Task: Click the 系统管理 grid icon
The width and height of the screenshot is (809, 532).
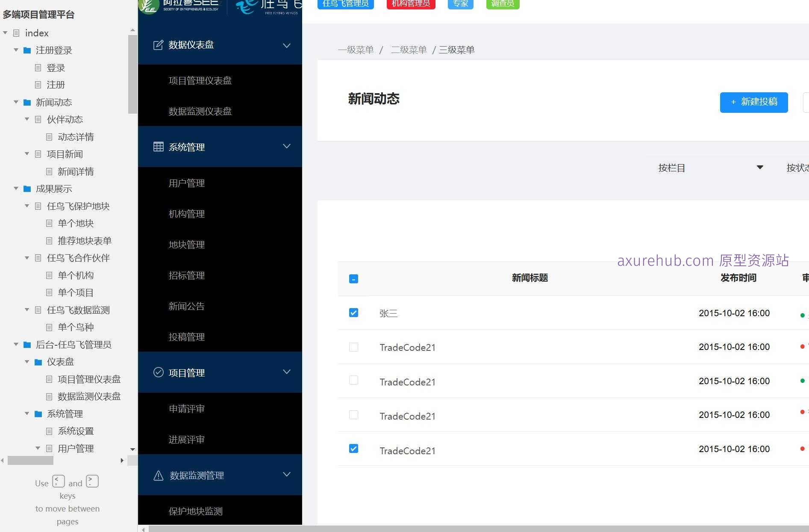Action: [x=159, y=147]
